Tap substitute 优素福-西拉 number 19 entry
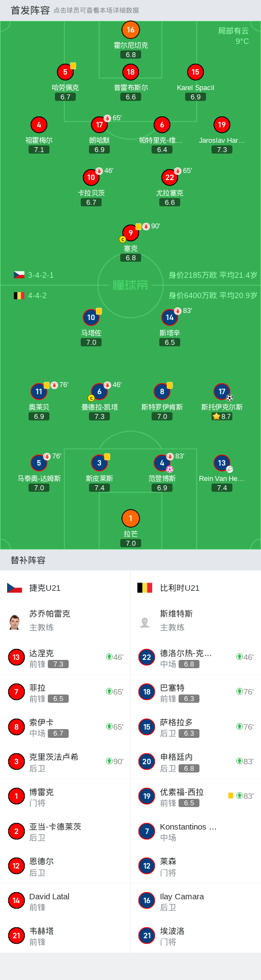Viewport: 261px width, 980px height. pos(196,796)
